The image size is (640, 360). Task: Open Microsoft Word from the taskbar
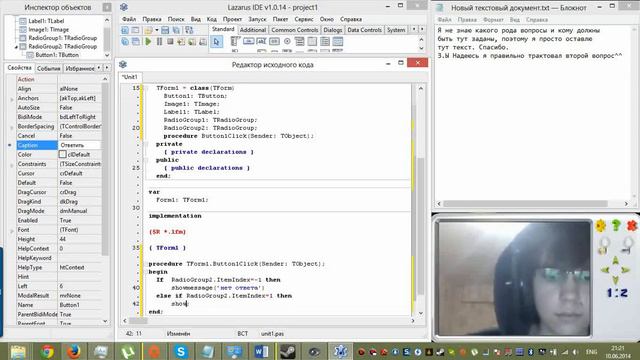pyautogui.click(x=261, y=351)
